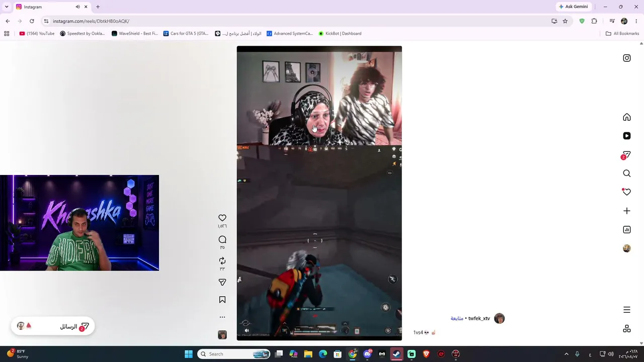
Task: Open the hamburger More menu in sidebar
Action: tap(627, 310)
